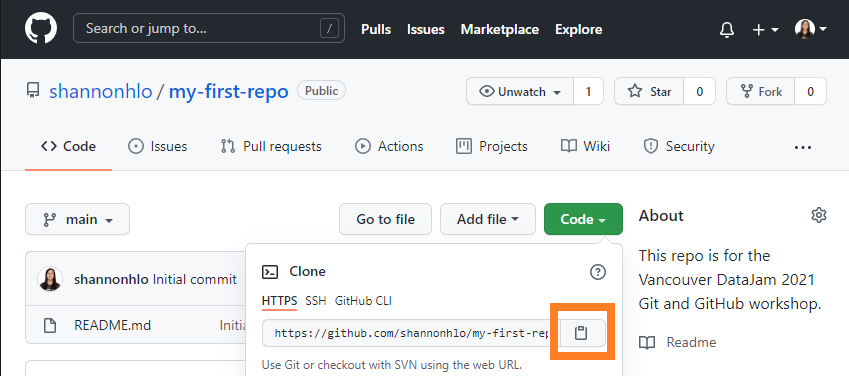Go to Pulls in top navigation
Viewport: 849px width, 377px height.
pyautogui.click(x=376, y=29)
